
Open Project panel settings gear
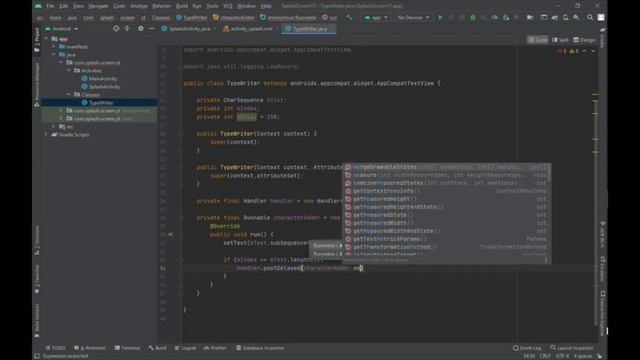pyautogui.click(x=140, y=29)
